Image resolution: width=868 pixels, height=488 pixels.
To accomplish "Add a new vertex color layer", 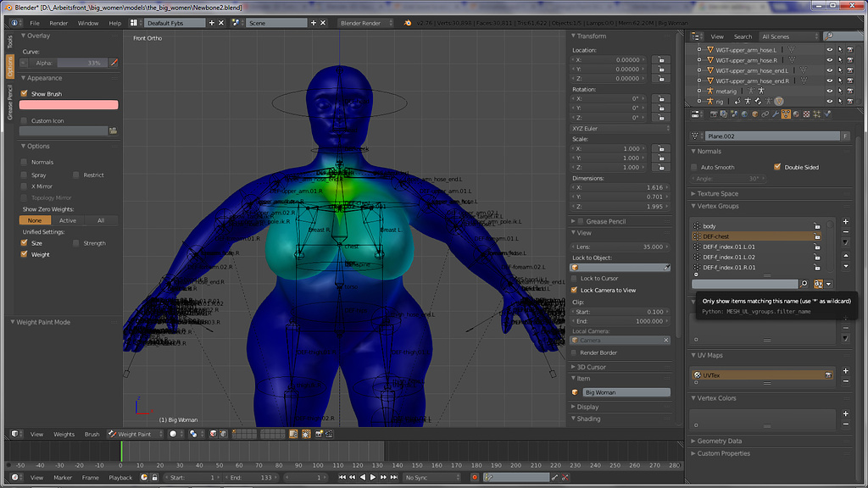I will (845, 413).
